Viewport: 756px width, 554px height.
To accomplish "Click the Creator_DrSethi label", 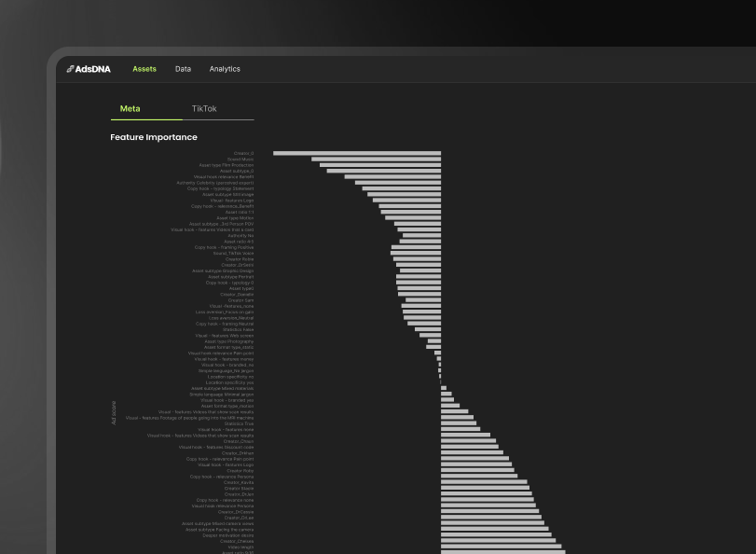I will point(237,265).
